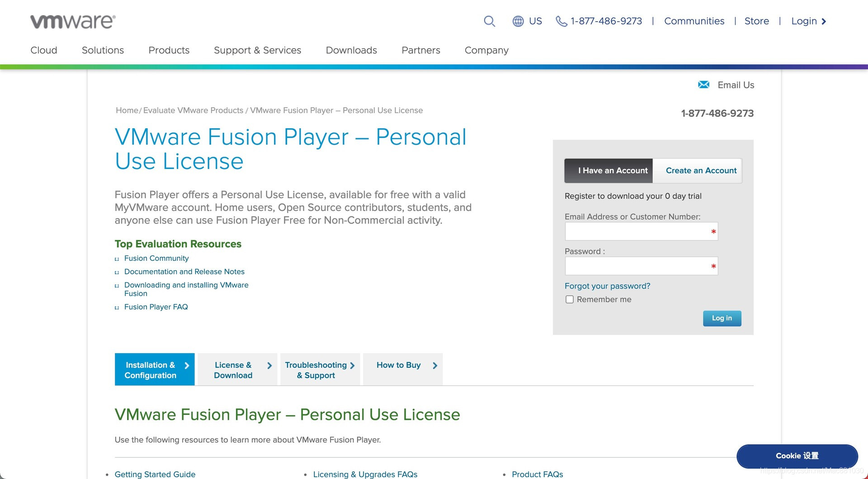868x479 pixels.
Task: Click the phone icon in header
Action: (561, 21)
